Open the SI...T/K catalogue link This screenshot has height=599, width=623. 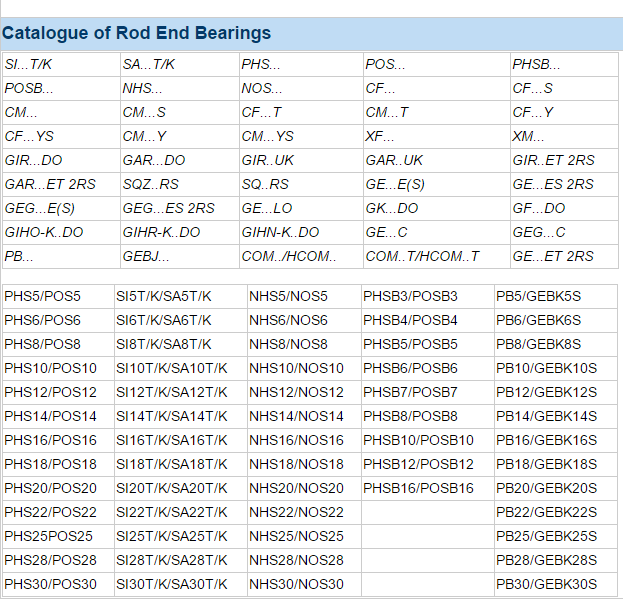click(28, 64)
